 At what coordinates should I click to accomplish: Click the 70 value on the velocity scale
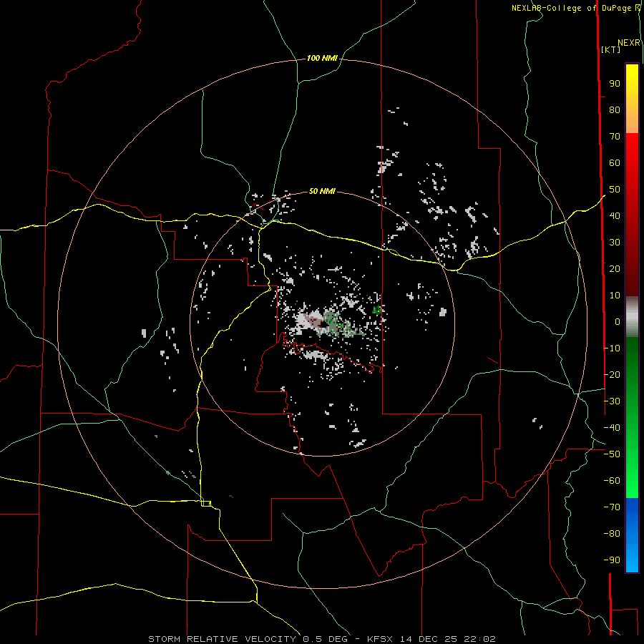615,137
